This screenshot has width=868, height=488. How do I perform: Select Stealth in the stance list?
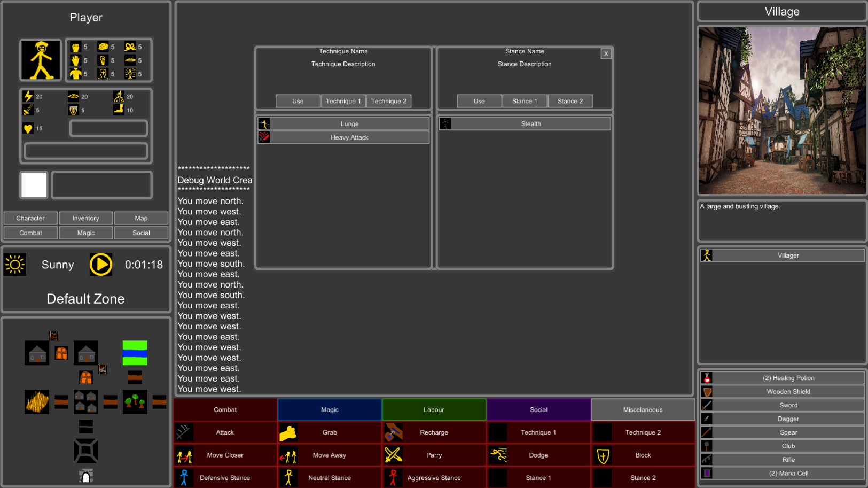(530, 124)
